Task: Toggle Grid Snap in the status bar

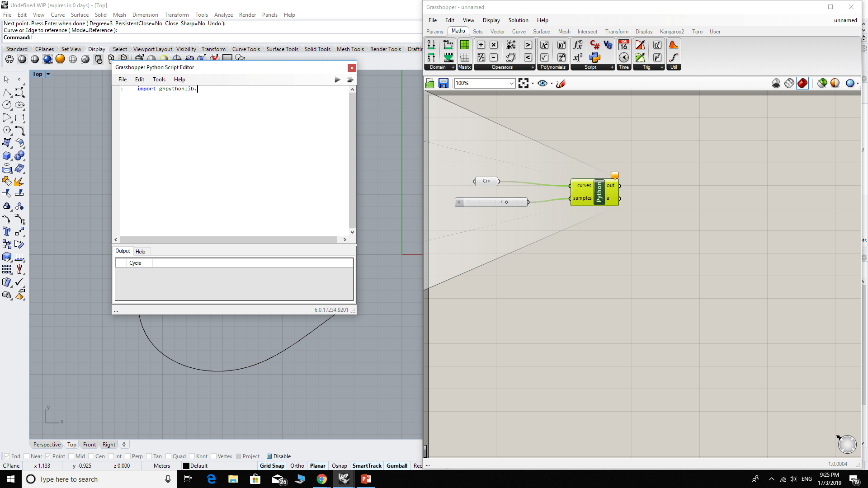Action: click(x=272, y=466)
